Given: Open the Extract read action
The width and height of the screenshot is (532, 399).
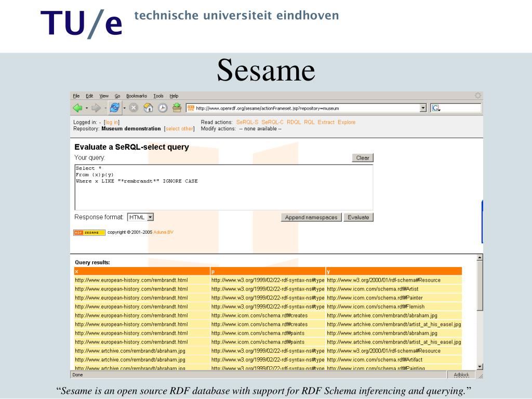Looking at the screenshot, I should click(326, 122).
